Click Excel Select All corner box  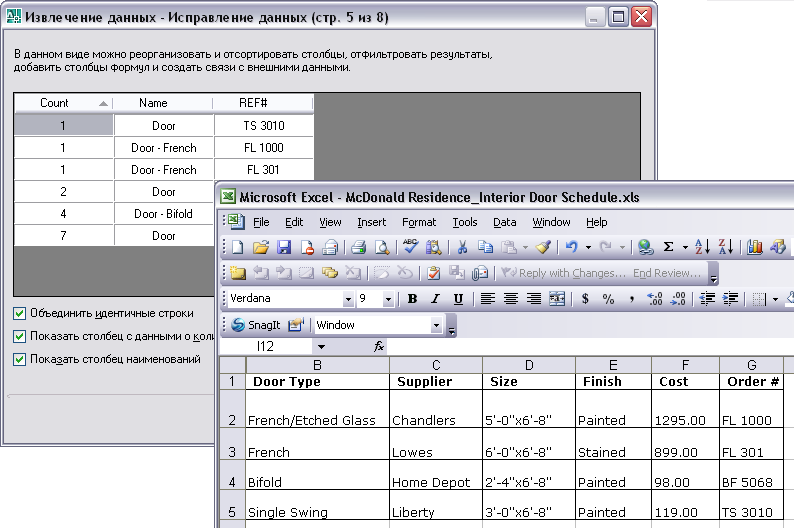pos(232,365)
